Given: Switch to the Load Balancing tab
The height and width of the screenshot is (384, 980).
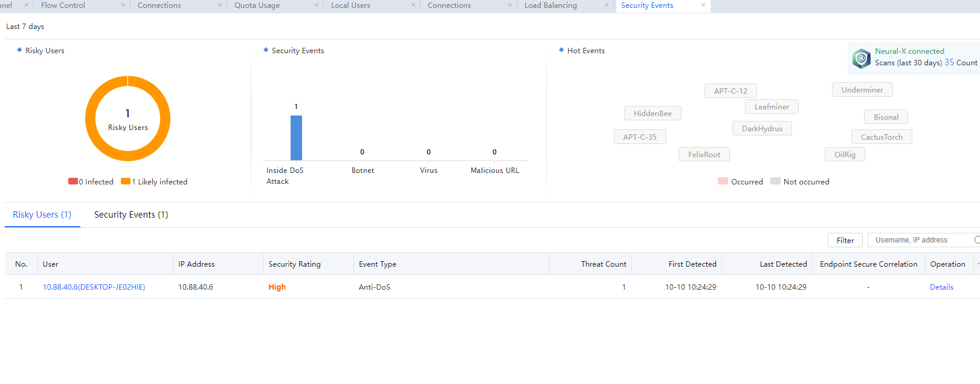Looking at the screenshot, I should coord(550,5).
